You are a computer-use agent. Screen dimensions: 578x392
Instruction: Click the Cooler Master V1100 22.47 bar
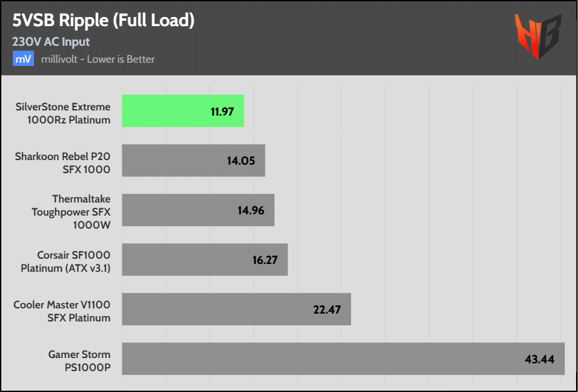pos(236,309)
